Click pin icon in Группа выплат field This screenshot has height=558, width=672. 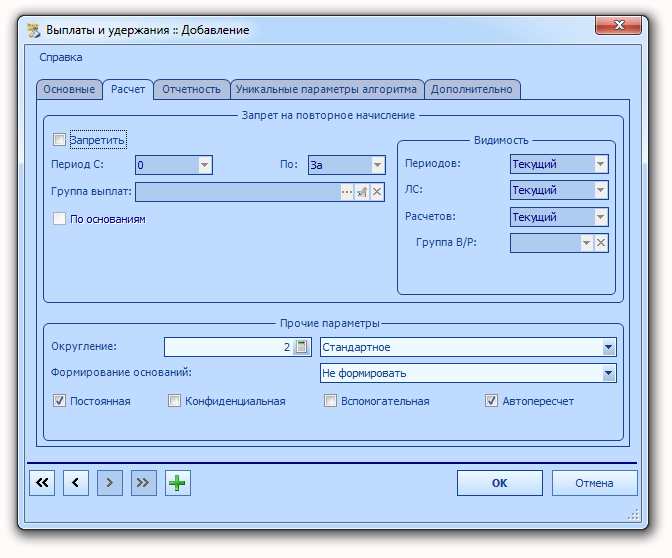(x=362, y=192)
